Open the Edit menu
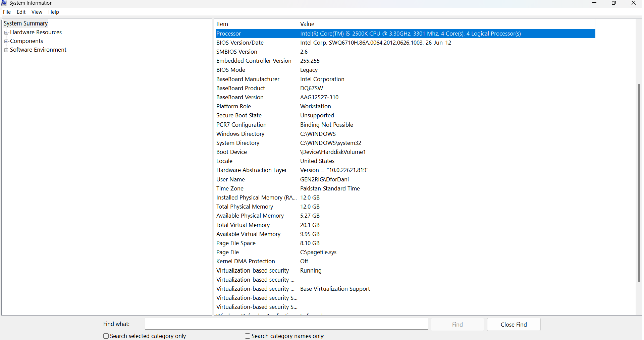The width and height of the screenshot is (644, 340). click(x=21, y=12)
